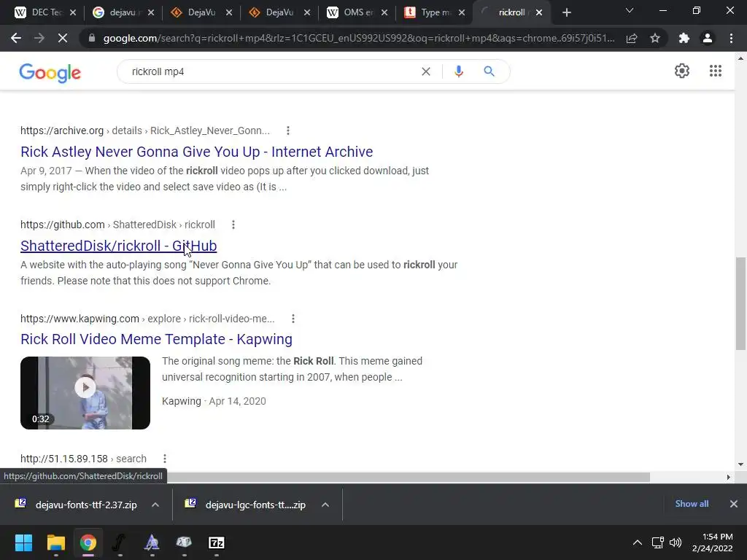Run the search using magnifier icon

coord(489,71)
